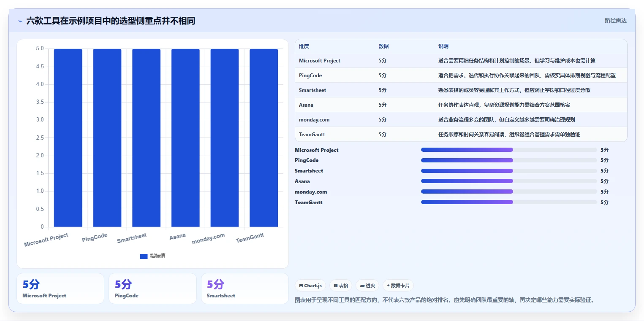Click the 数据 table column header
The image size is (644, 321).
click(384, 46)
